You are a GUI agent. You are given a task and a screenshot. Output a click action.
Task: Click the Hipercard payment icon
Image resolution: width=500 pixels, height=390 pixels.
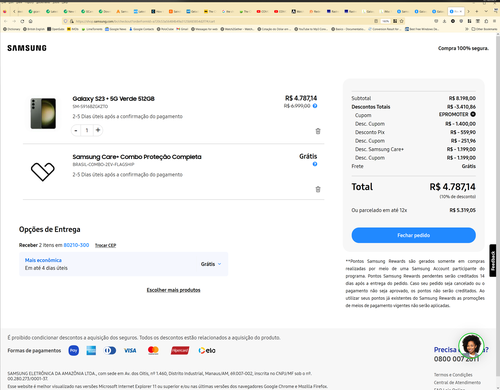point(180,350)
